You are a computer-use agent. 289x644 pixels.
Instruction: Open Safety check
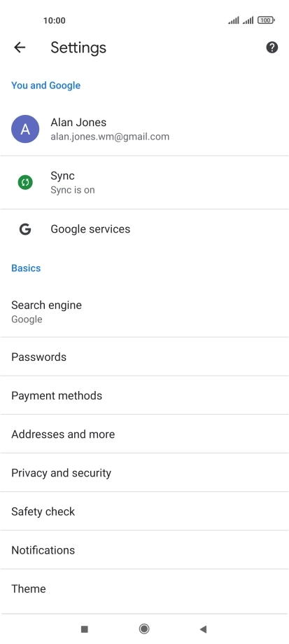tap(144, 511)
